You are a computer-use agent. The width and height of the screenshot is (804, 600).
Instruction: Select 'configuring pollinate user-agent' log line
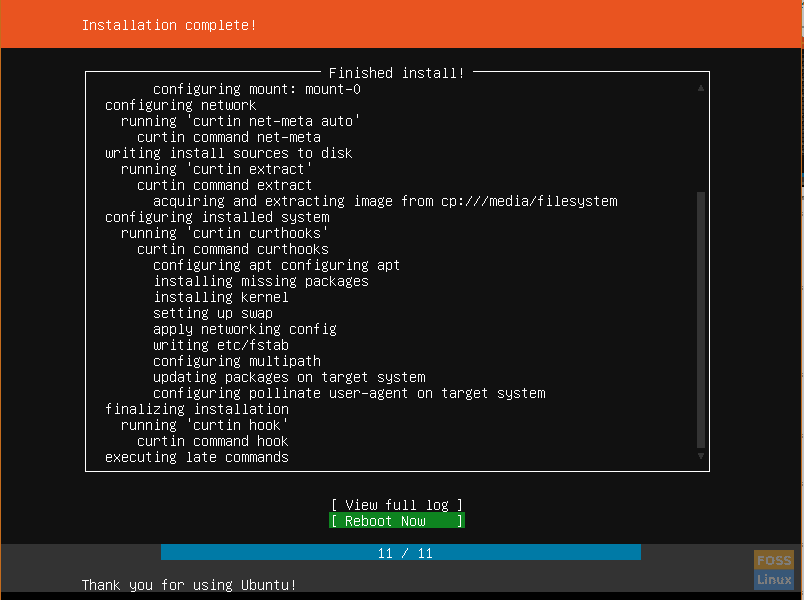point(349,393)
